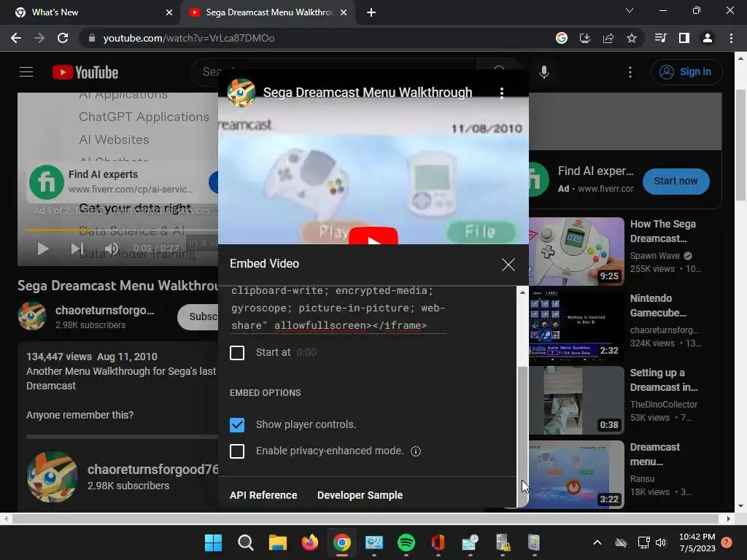Click the page horizontal scrollbar
The image size is (747, 560).
[366, 518]
